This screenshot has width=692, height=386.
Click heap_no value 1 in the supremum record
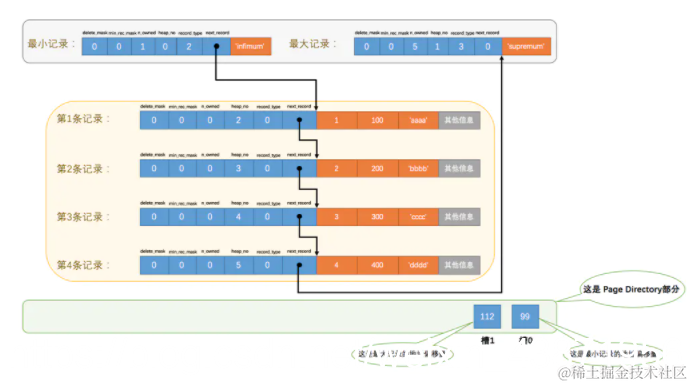(437, 46)
